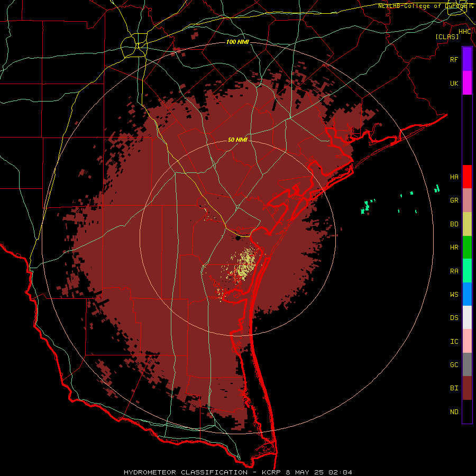Click the 'GC' legend label
The image size is (476, 476).
coord(454,365)
